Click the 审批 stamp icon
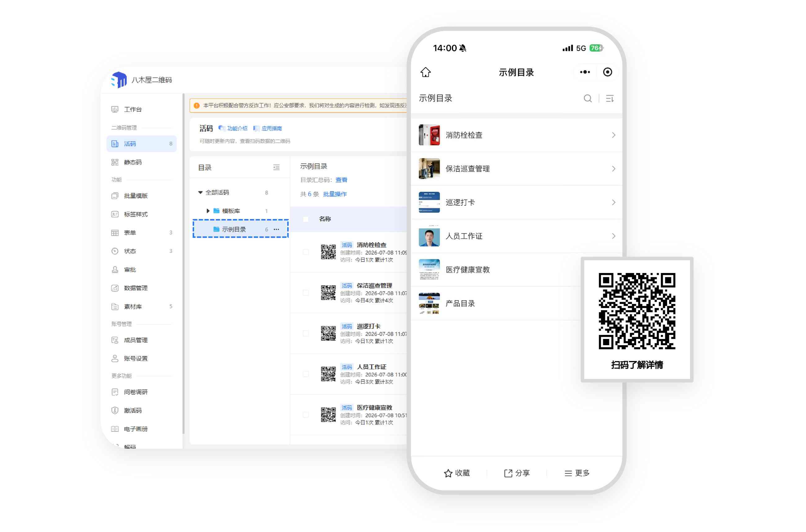 (115, 269)
